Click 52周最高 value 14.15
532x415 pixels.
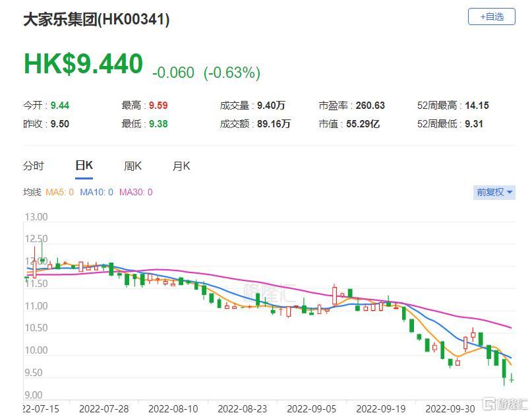477,106
